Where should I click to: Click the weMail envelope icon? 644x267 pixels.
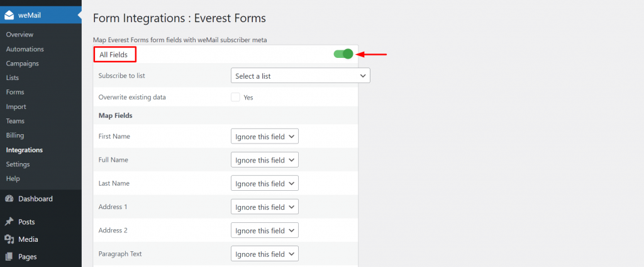[x=9, y=16]
